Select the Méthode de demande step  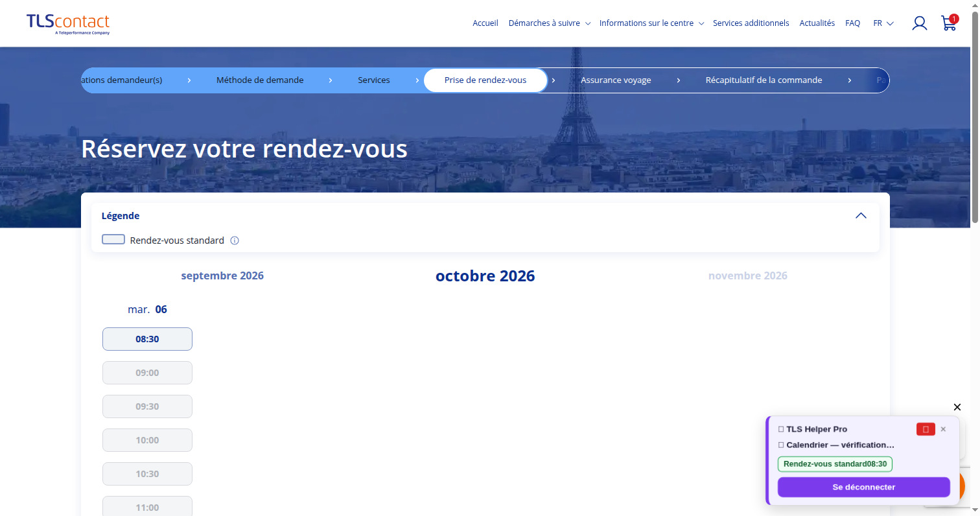[260, 80]
